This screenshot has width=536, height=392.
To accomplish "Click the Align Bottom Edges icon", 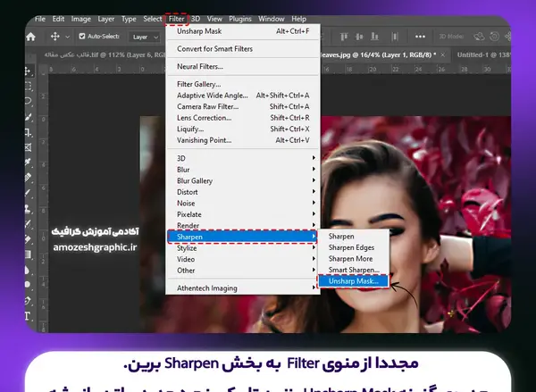I will point(375,37).
